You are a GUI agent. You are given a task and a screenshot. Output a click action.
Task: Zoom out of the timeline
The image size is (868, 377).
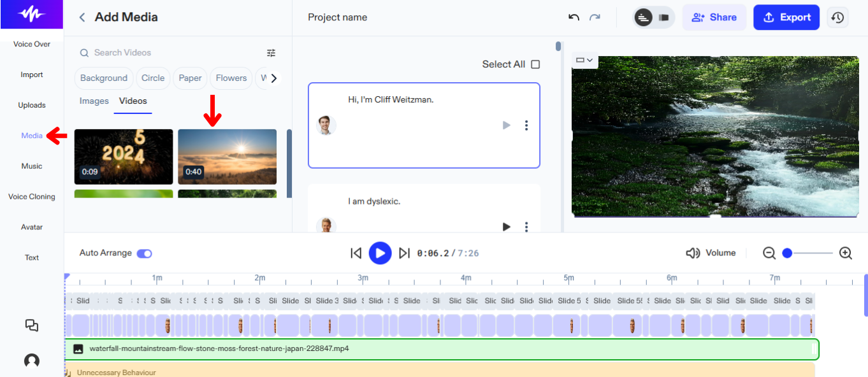point(769,253)
